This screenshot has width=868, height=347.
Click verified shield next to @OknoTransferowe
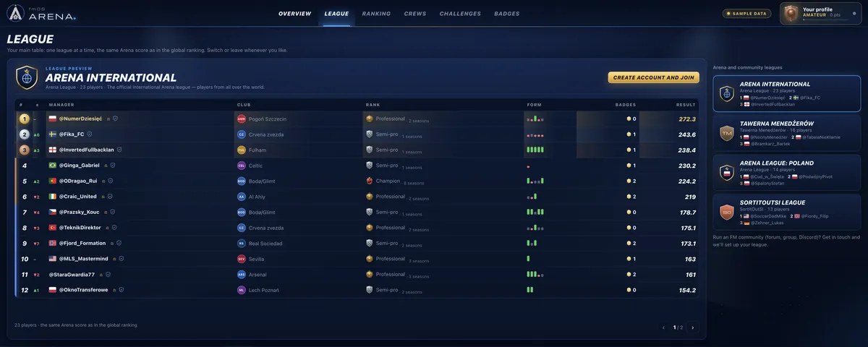pyautogui.click(x=122, y=290)
